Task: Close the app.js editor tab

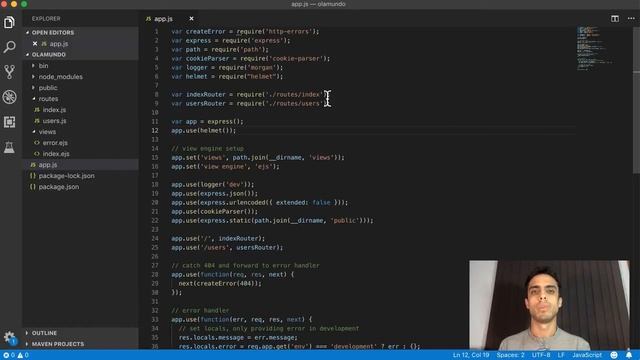Action: 191,19
